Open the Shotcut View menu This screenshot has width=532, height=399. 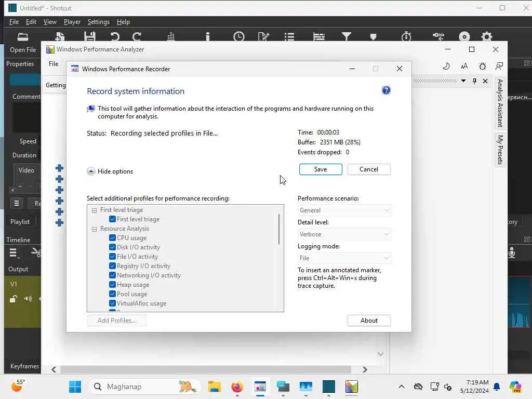click(50, 22)
